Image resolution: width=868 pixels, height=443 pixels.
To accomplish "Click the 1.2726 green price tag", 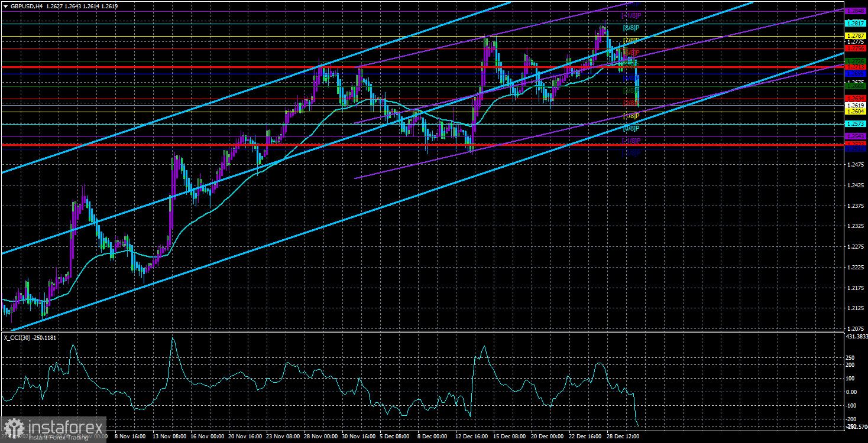I will (x=856, y=61).
